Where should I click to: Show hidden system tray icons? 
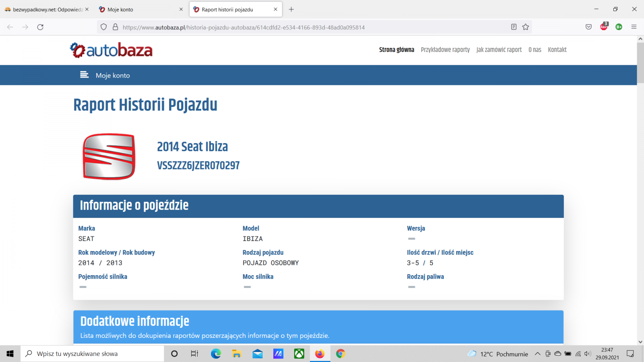[537, 354]
